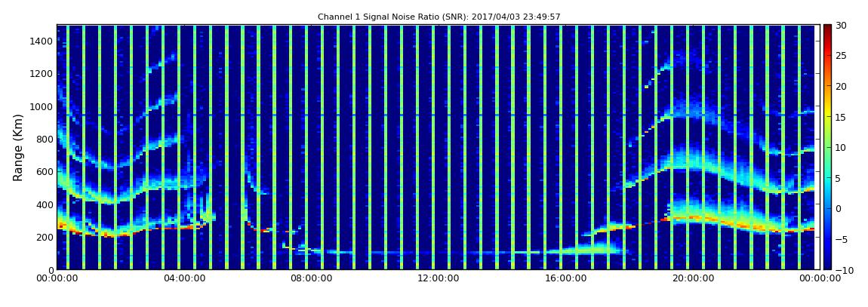This screenshot has height=307, width=868.
Task: Click the colorbar value 15 label
Action: [x=841, y=117]
